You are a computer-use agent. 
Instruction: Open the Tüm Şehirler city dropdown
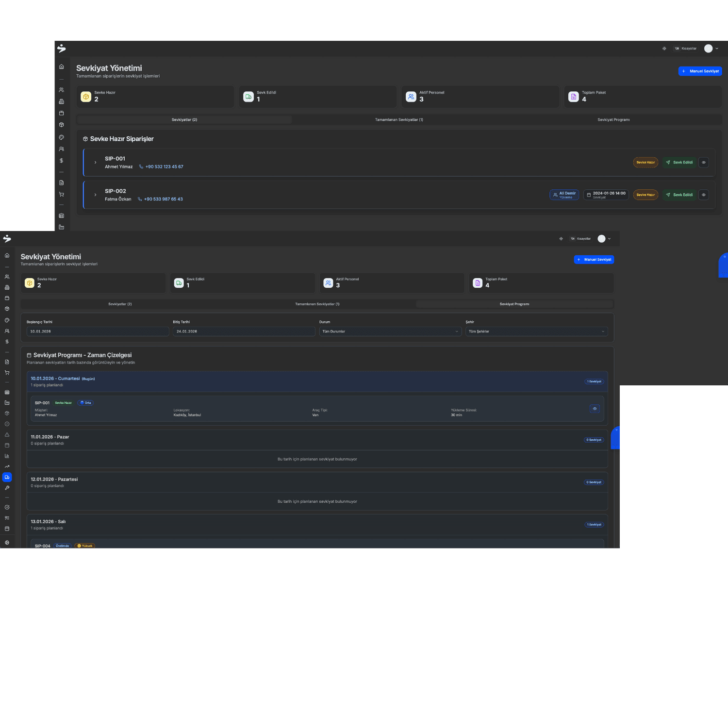(536, 331)
